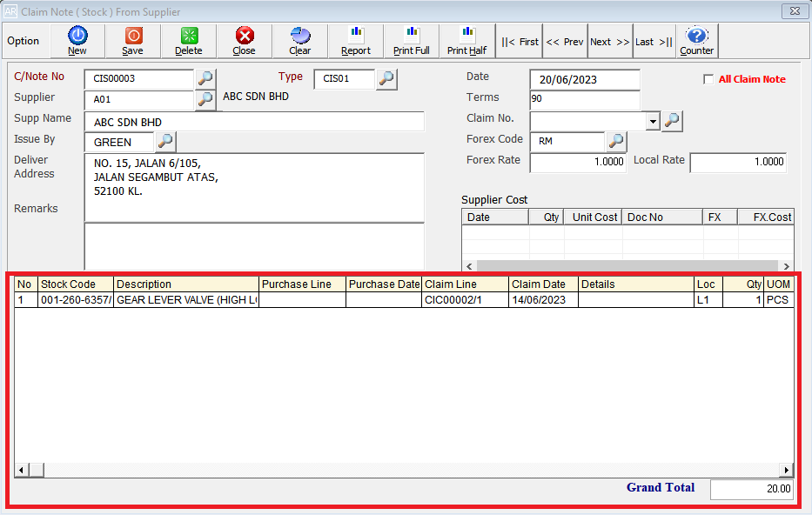
Task: Go to Prev record
Action: (565, 41)
